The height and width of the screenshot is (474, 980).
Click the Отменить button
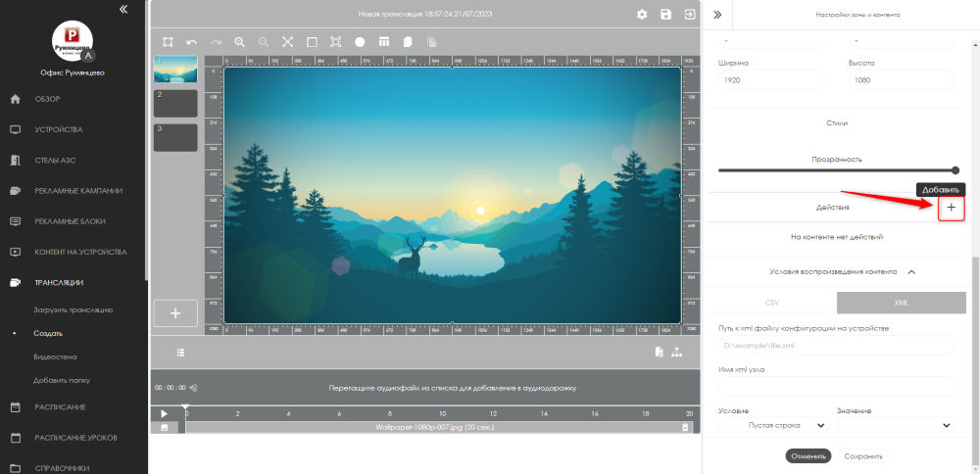tap(808, 456)
